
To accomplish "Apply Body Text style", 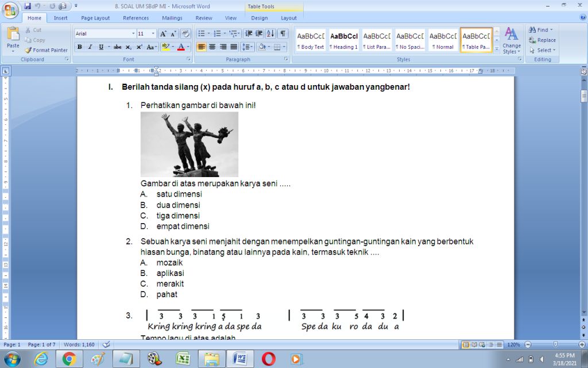I will 311,40.
